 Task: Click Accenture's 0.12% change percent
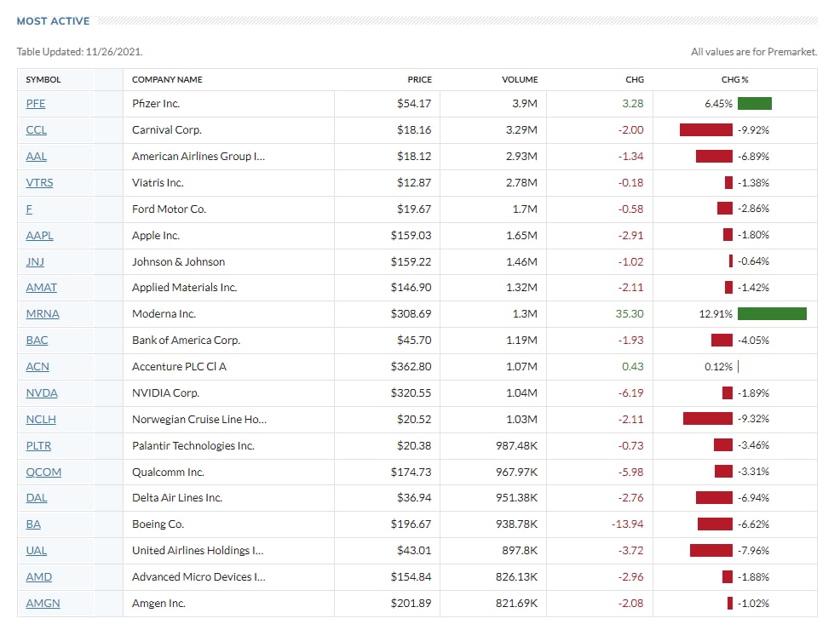(718, 367)
